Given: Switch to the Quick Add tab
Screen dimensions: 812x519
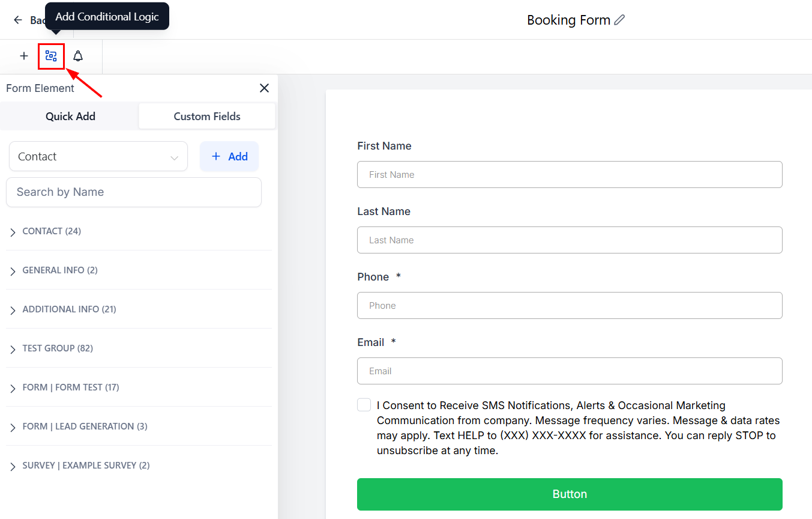Looking at the screenshot, I should (70, 117).
